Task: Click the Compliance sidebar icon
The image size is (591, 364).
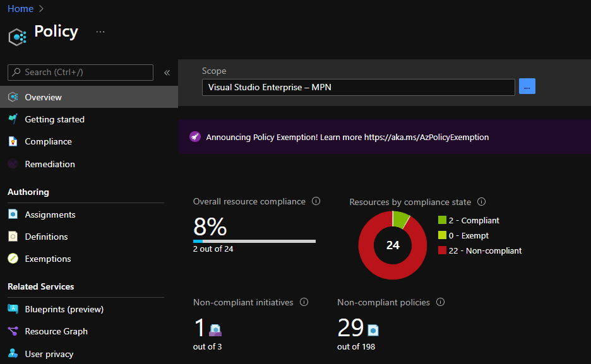Action: click(x=13, y=142)
